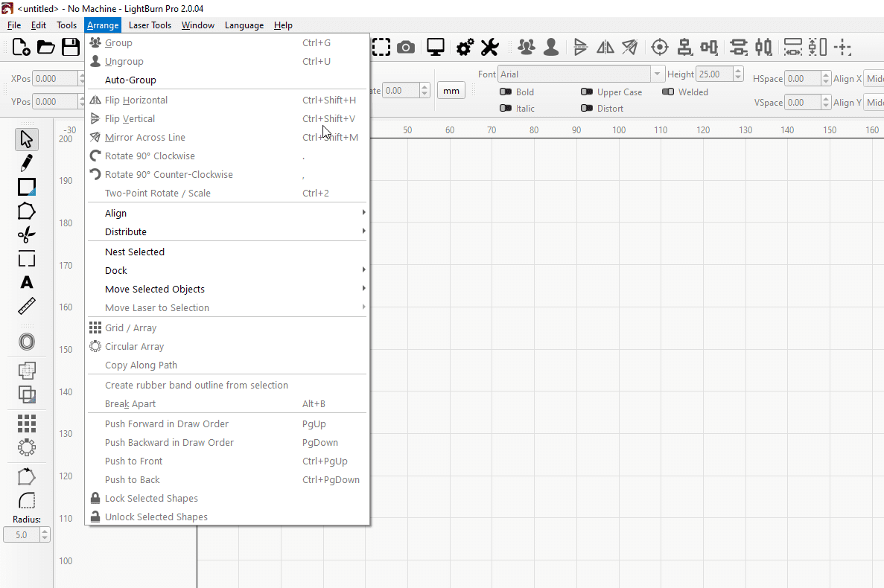This screenshot has width=884, height=588.
Task: Open the Language menu
Action: 244,25
